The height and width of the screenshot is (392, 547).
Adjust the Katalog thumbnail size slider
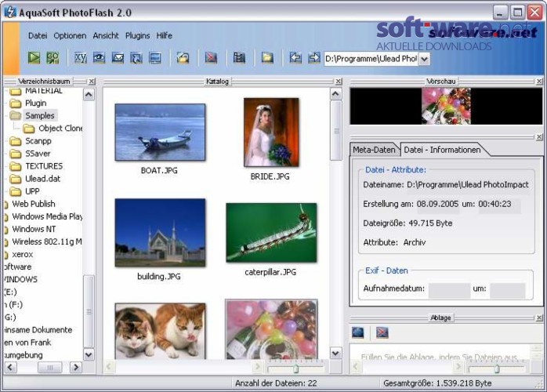(x=295, y=368)
